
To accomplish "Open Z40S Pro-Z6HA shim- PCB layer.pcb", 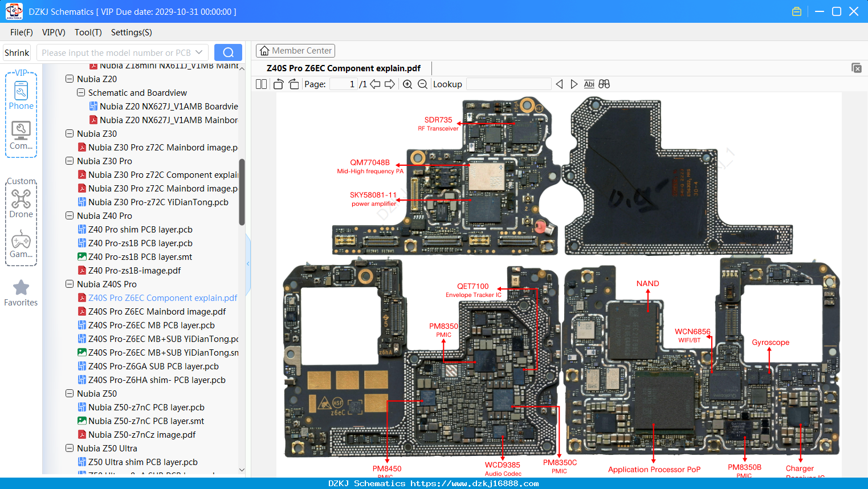I will coord(152,380).
